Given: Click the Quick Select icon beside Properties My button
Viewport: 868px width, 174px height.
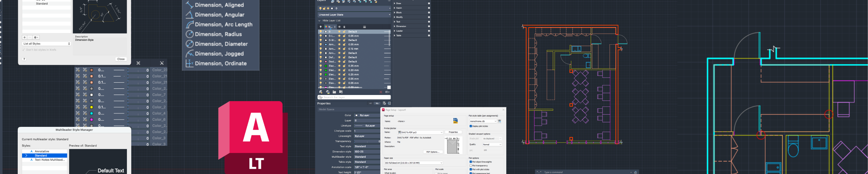Looking at the screenshot, I should pyautogui.click(x=384, y=103).
